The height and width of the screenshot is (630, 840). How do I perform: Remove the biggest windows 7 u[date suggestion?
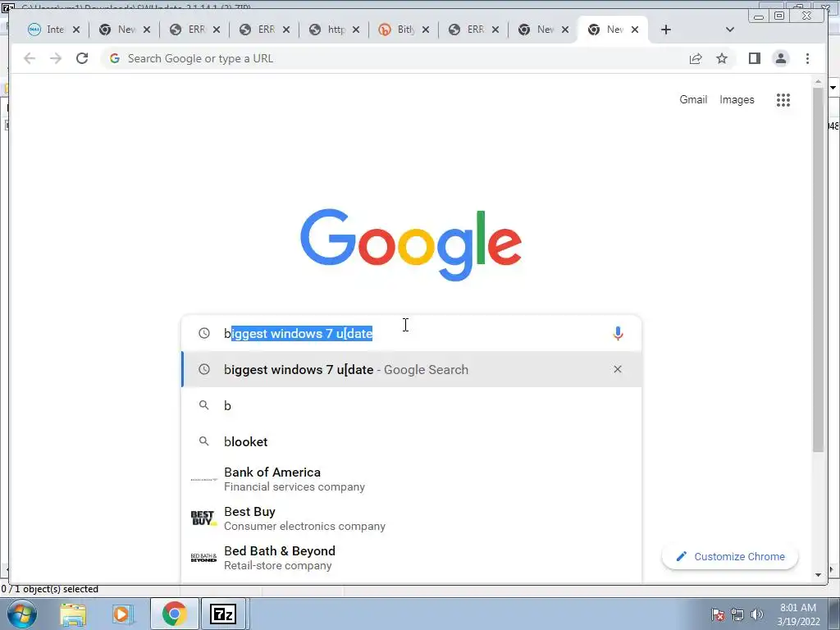point(618,369)
